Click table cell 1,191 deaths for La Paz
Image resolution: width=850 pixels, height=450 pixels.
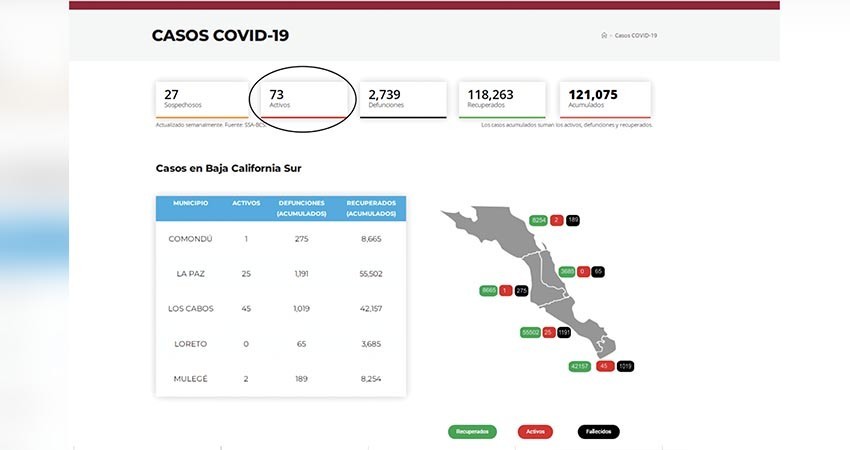pyautogui.click(x=301, y=274)
